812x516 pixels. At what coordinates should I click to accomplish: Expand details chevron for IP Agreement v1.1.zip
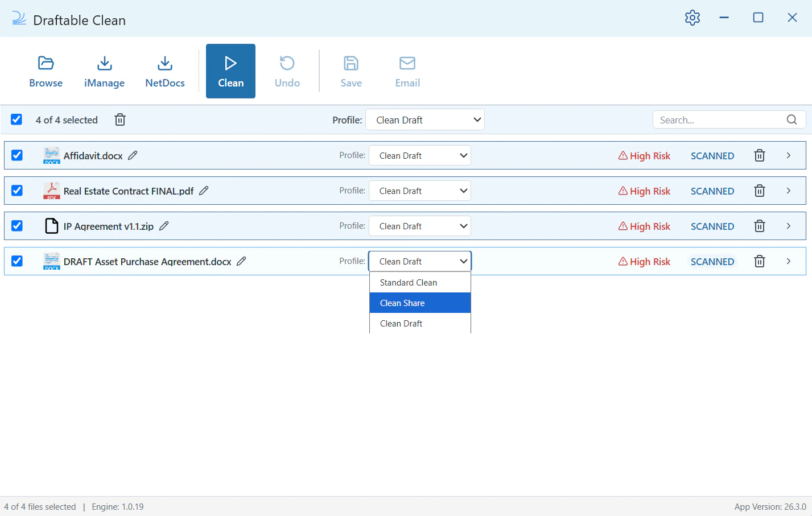tap(788, 226)
